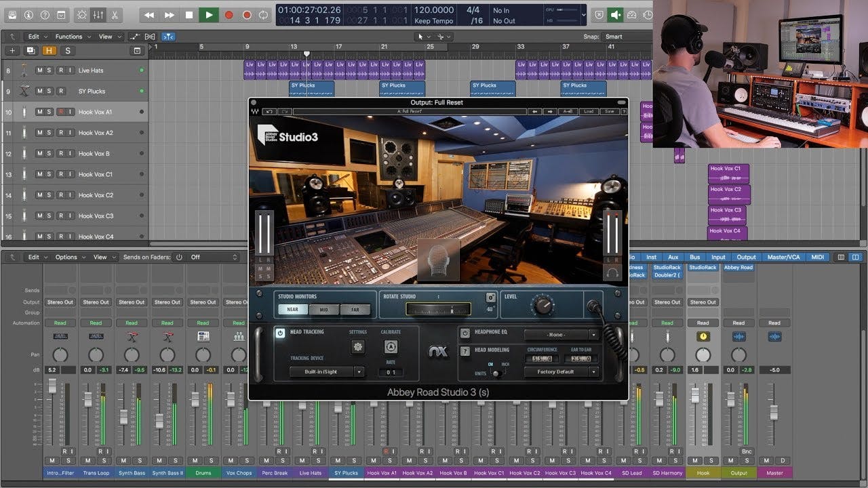
Task: Toggle Cycle mode button
Action: coord(264,14)
